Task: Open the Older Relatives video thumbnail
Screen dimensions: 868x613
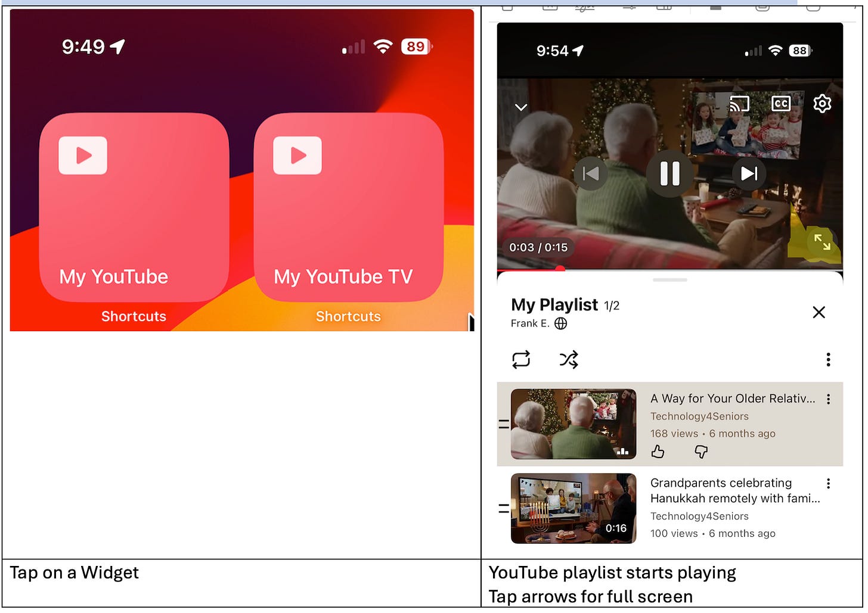Action: (x=573, y=424)
